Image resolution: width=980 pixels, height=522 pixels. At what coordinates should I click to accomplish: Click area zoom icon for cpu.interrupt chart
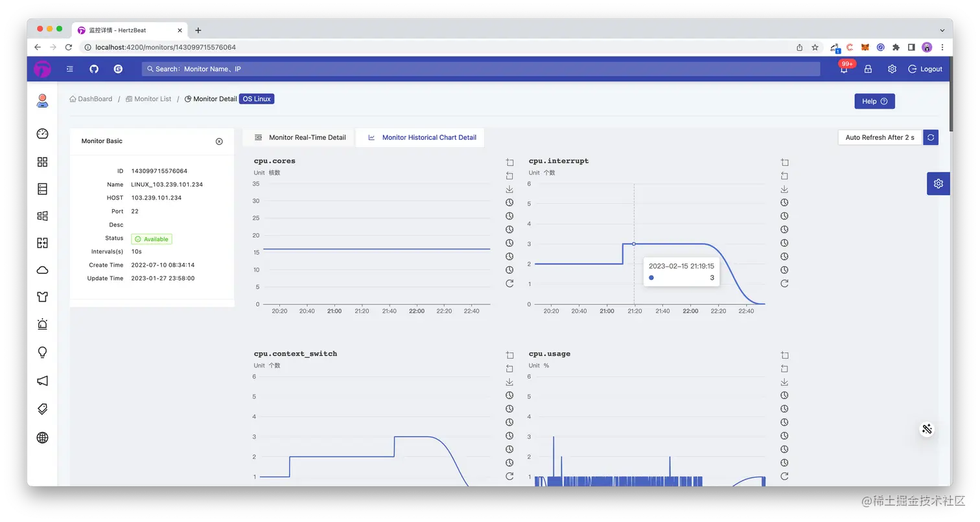(x=784, y=163)
